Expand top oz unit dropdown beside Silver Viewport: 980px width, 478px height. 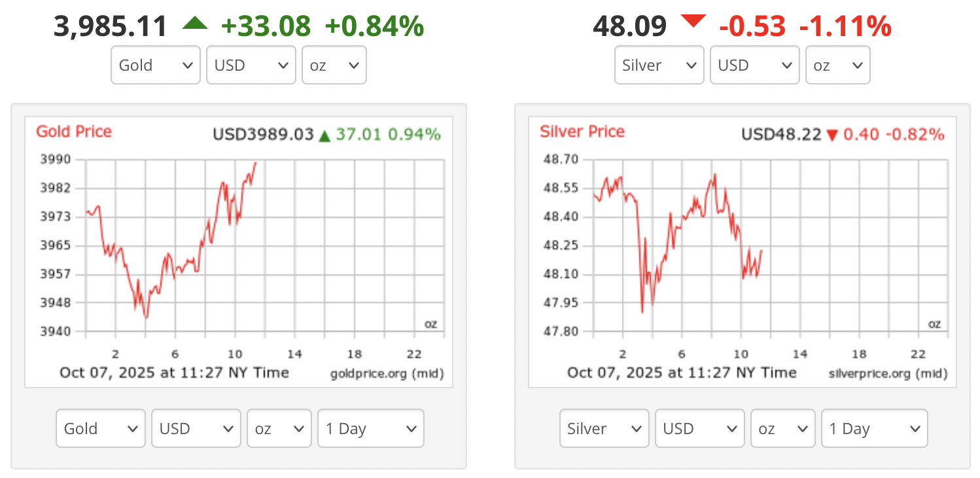pos(837,65)
